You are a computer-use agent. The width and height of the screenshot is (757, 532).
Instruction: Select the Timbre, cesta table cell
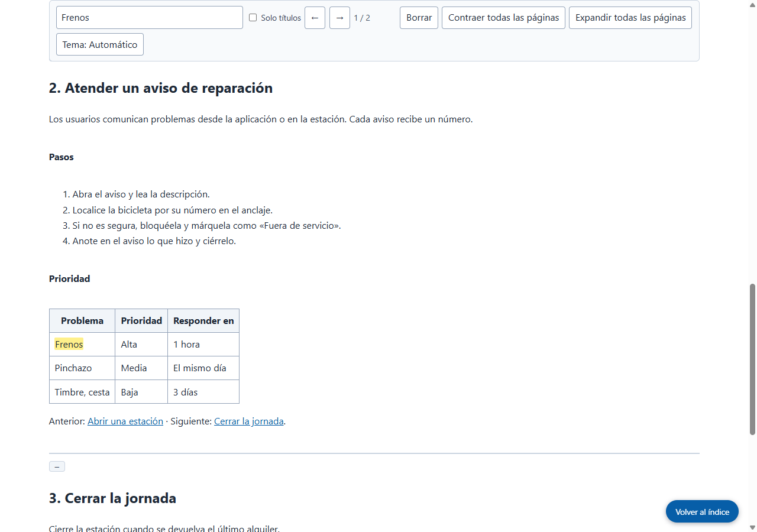pyautogui.click(x=82, y=392)
